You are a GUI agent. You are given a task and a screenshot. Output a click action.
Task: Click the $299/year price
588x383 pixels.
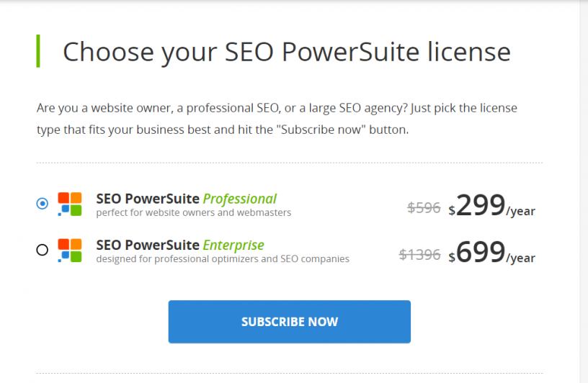click(x=491, y=205)
